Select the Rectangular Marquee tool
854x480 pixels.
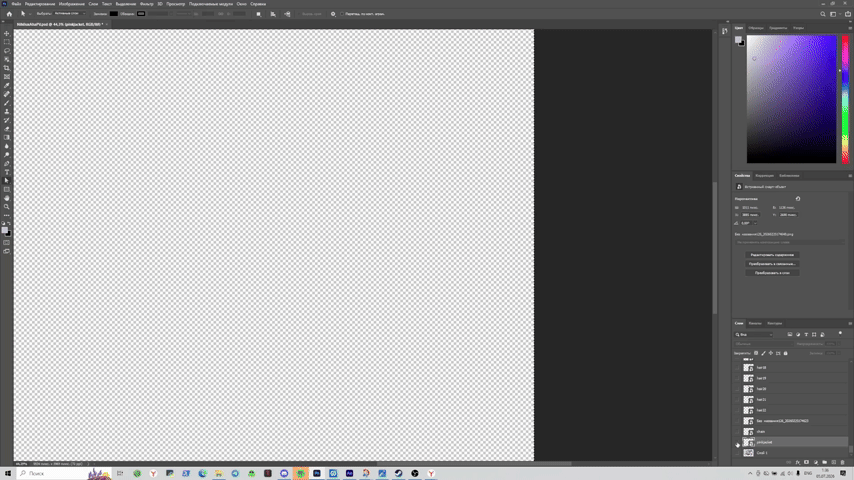point(7,42)
